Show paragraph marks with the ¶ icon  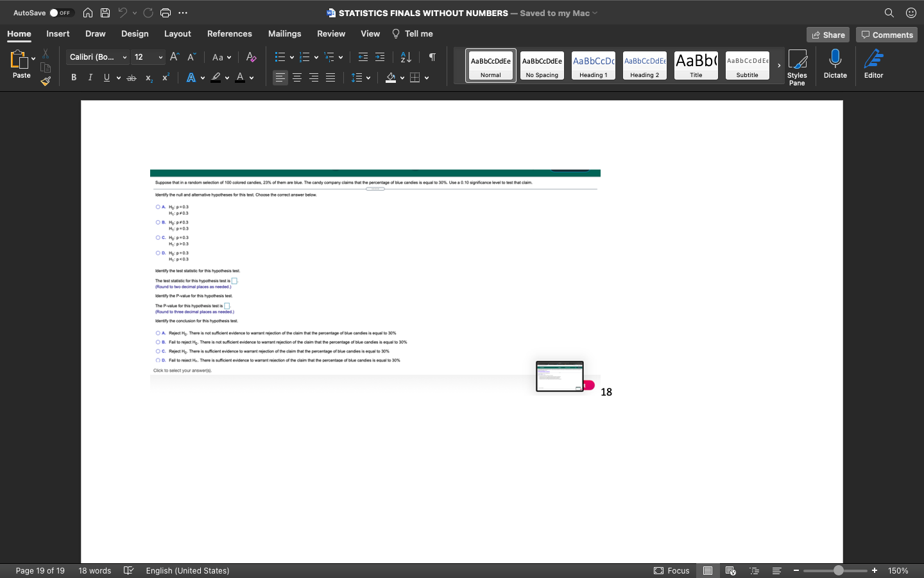pyautogui.click(x=431, y=57)
